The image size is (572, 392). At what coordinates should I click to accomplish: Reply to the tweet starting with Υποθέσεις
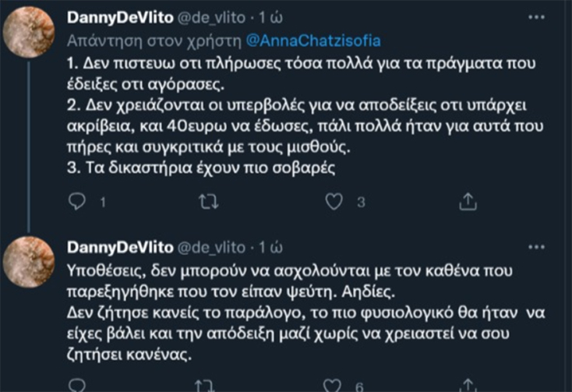(x=77, y=385)
